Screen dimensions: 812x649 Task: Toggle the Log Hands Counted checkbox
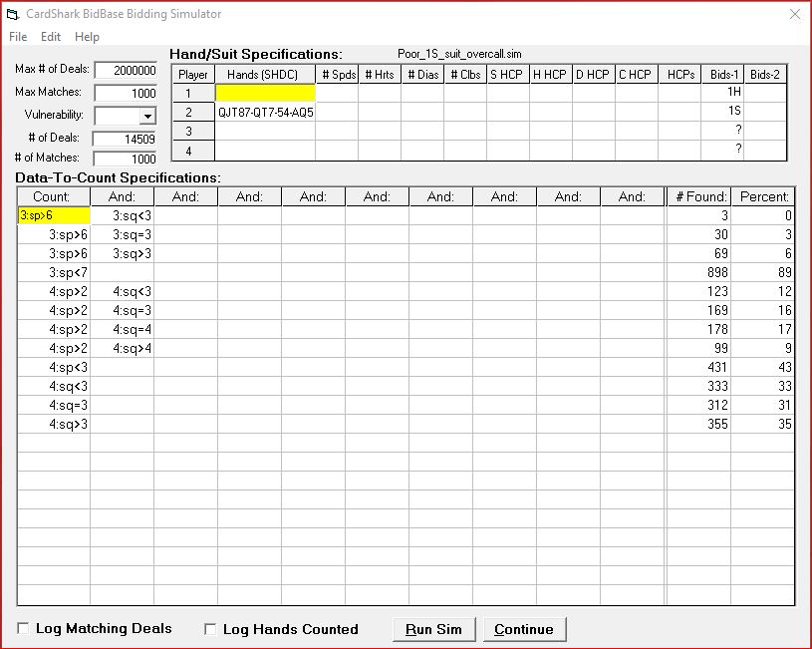[210, 629]
